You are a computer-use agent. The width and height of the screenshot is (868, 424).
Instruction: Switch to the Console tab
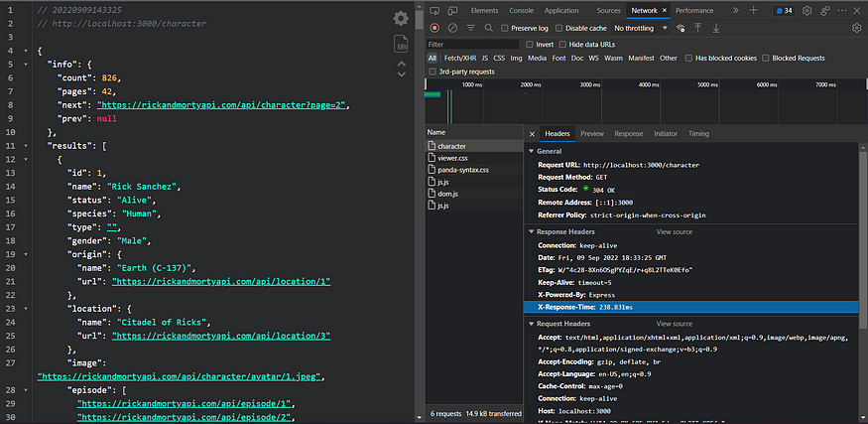tap(521, 10)
